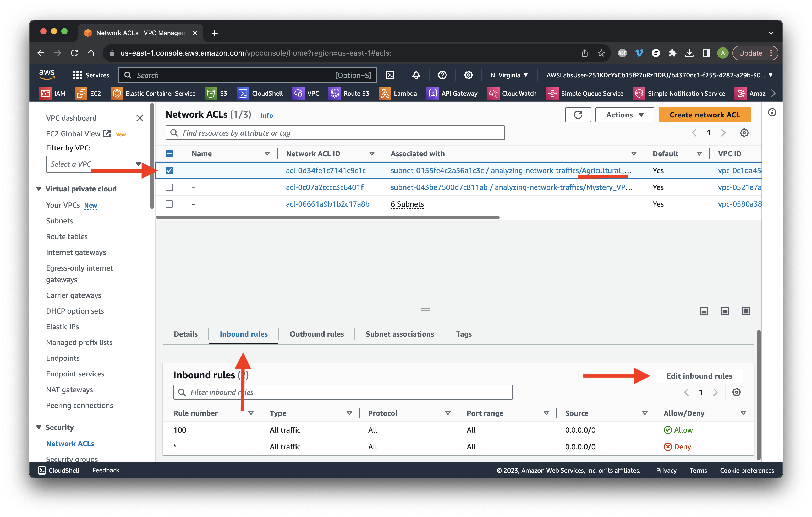Focus the Find resources by attribute field

[x=335, y=133]
